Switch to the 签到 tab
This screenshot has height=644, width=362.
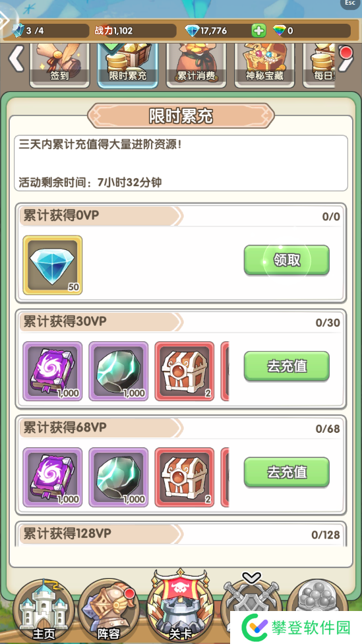click(60, 65)
